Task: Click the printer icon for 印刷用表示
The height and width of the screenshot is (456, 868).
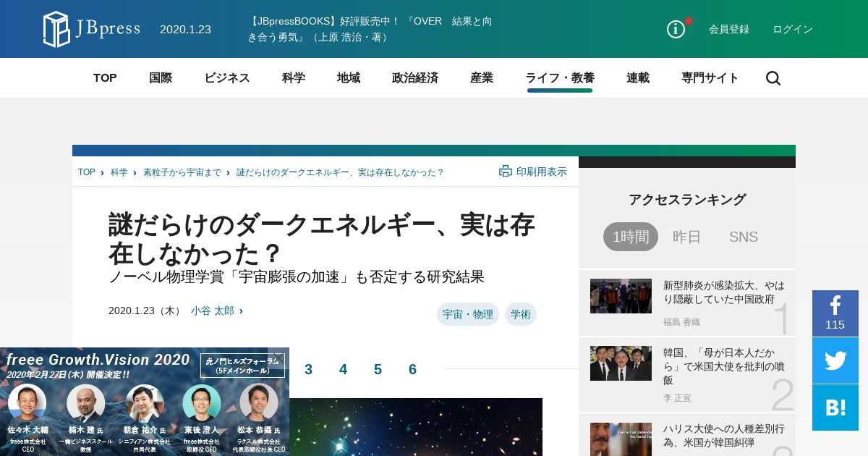Action: [x=506, y=171]
